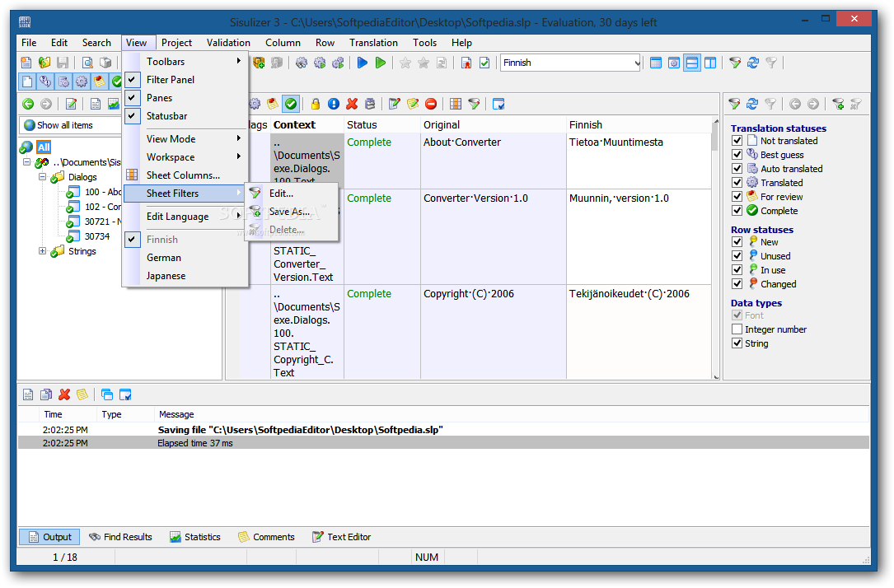
Task: Click the edit filter funnel in filter panel toolbar
Action: [x=734, y=104]
